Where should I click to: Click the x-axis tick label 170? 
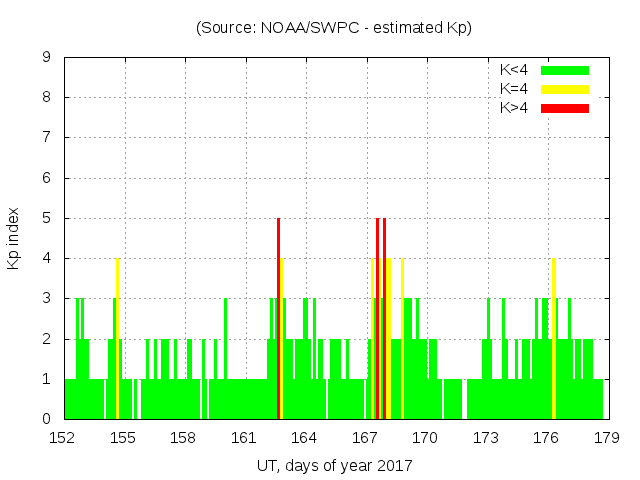[425, 437]
